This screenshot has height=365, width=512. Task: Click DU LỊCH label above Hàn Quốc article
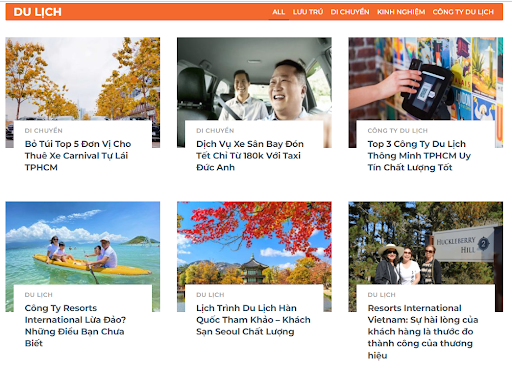pyautogui.click(x=210, y=295)
